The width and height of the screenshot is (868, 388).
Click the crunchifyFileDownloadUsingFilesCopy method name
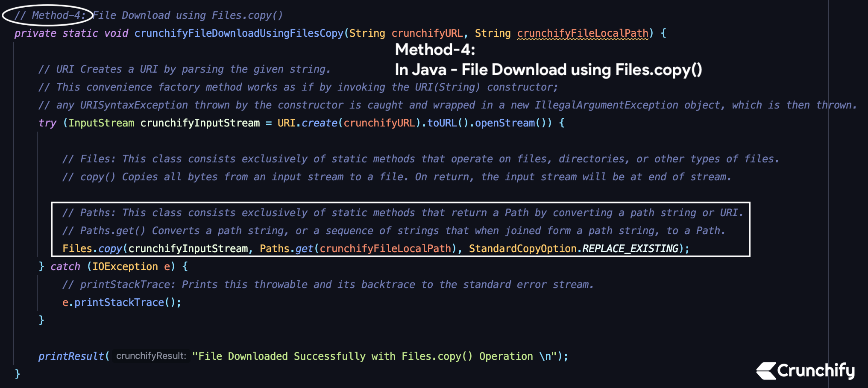click(x=238, y=33)
